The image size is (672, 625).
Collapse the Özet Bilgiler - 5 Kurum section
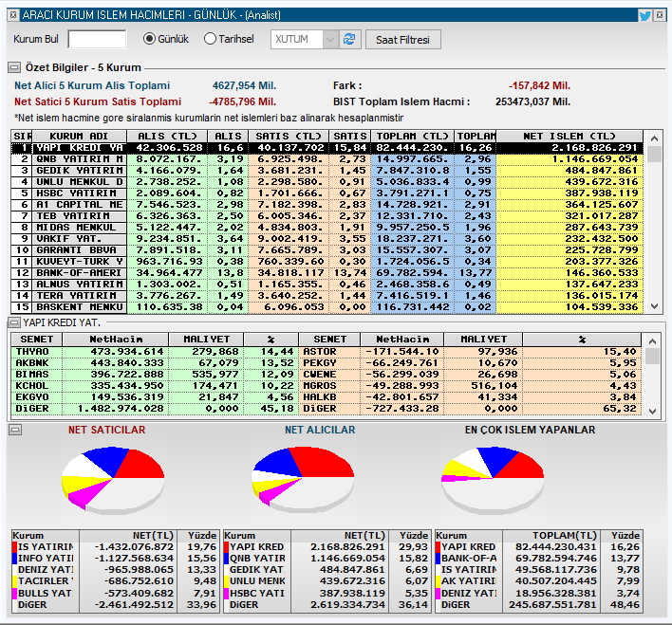[14, 67]
